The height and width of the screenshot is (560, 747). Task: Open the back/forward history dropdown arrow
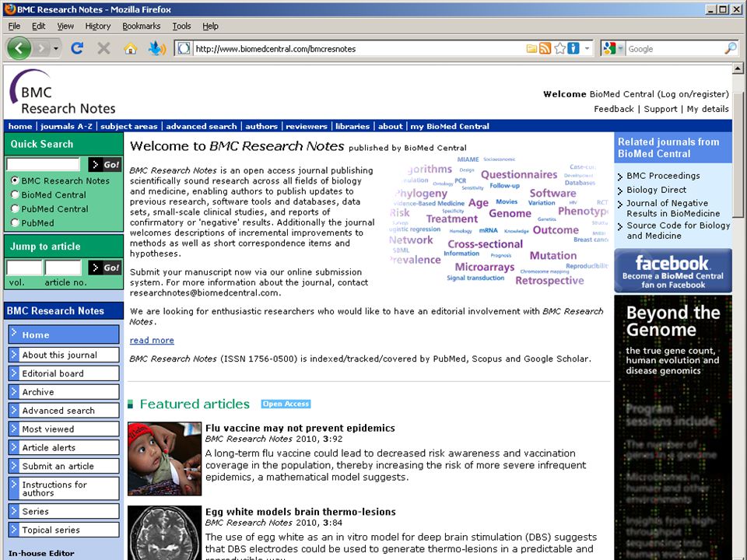click(56, 48)
